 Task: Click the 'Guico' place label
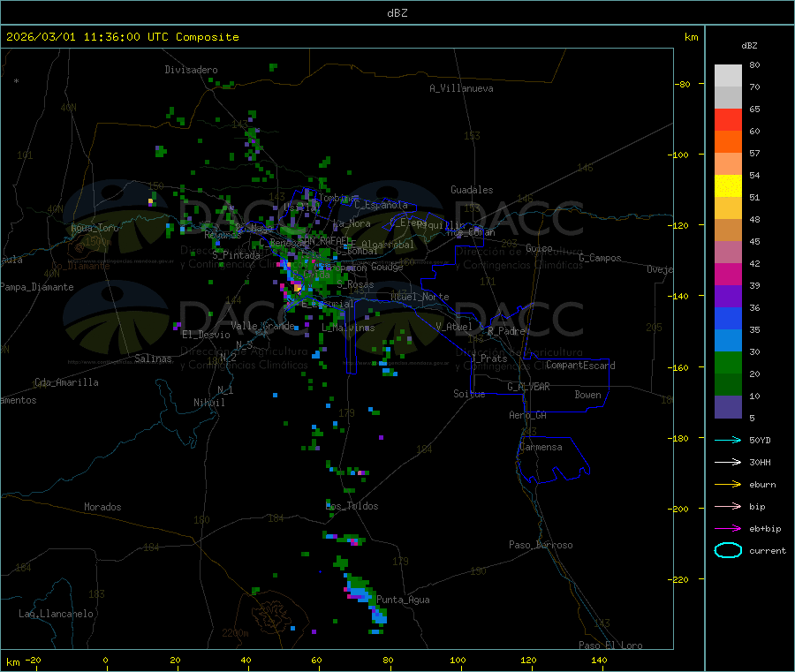coord(539,248)
